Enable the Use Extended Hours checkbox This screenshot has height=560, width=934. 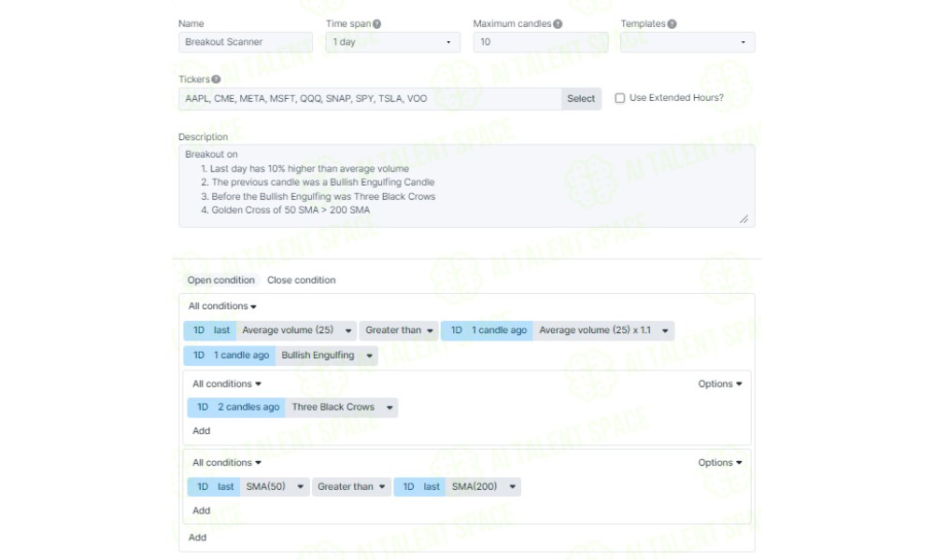[x=620, y=98]
